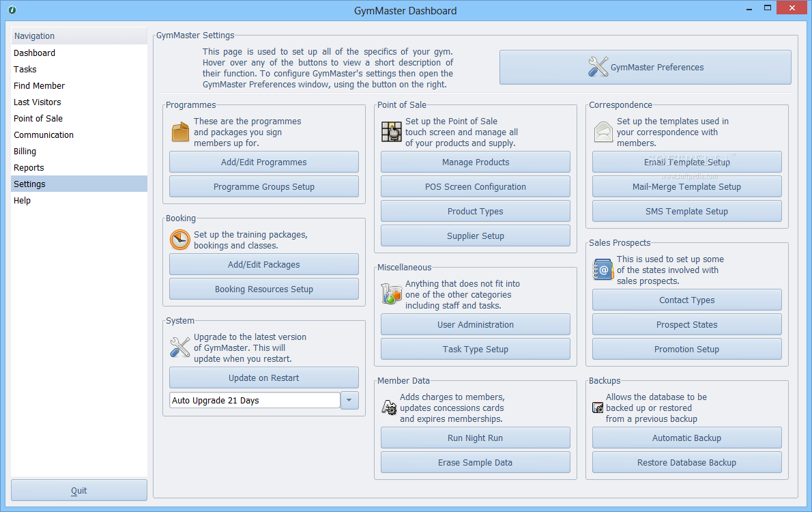This screenshot has height=512, width=812.
Task: Open POS Screen Configuration
Action: coord(476,186)
